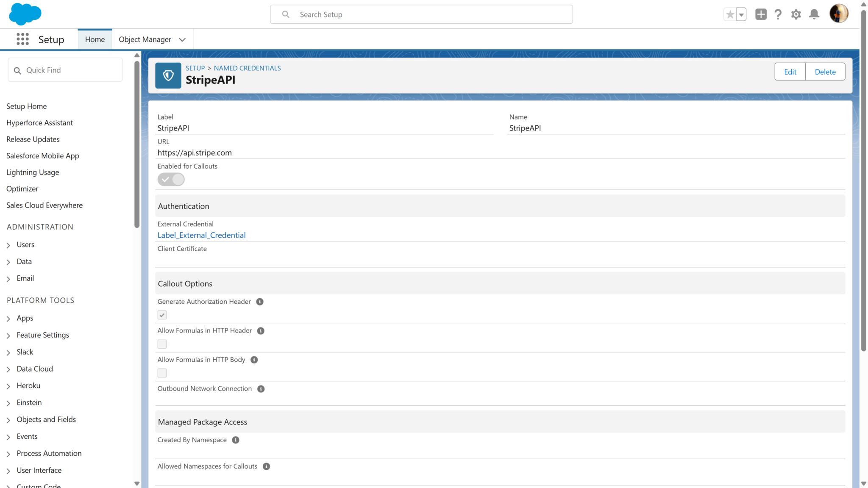868x488 pixels.
Task: Click the Quick Find search field
Action: click(x=70, y=70)
